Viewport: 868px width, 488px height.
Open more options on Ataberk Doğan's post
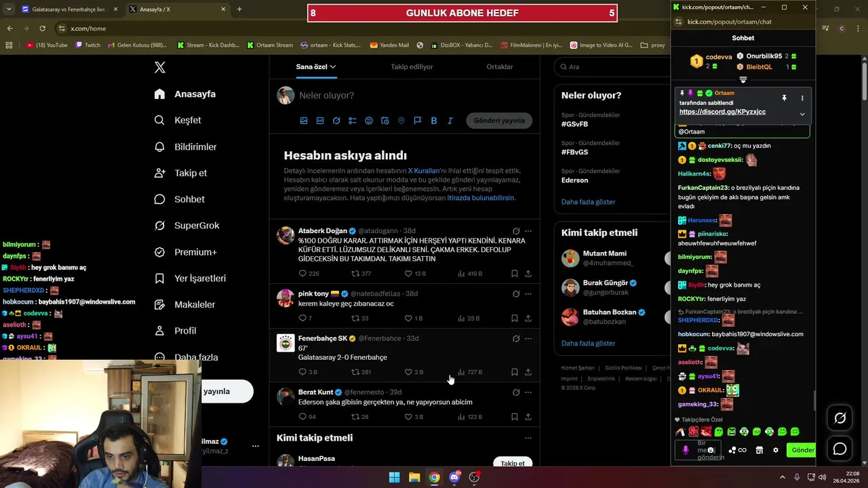click(x=528, y=231)
